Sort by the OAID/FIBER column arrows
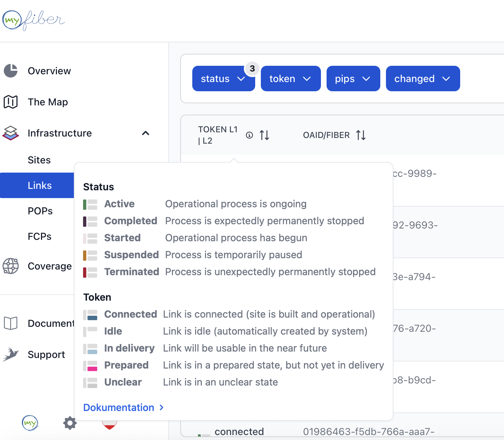Image resolution: width=504 pixels, height=440 pixels. click(x=361, y=135)
